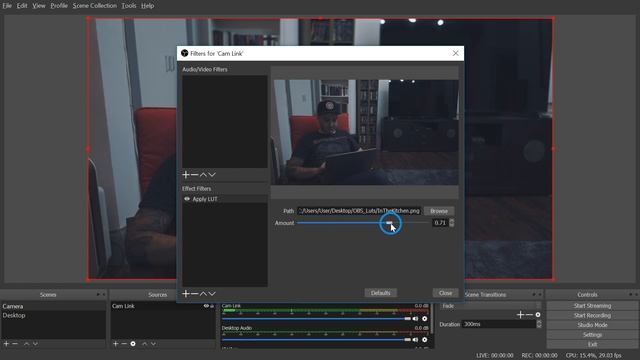
Task: Move effect filter up
Action: click(203, 293)
